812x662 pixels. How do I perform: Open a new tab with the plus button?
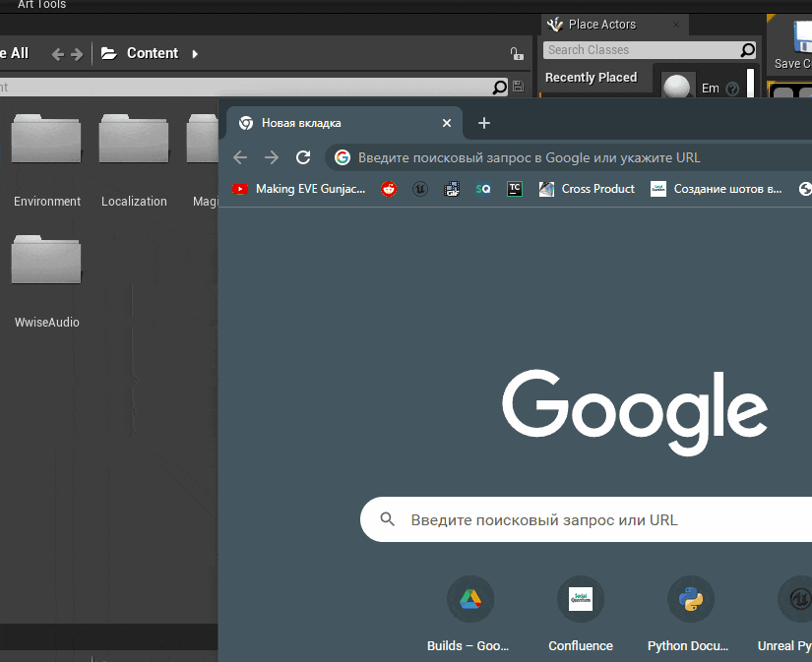click(x=481, y=123)
